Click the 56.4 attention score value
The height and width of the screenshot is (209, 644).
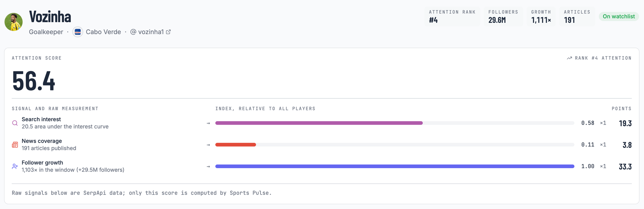point(34,81)
